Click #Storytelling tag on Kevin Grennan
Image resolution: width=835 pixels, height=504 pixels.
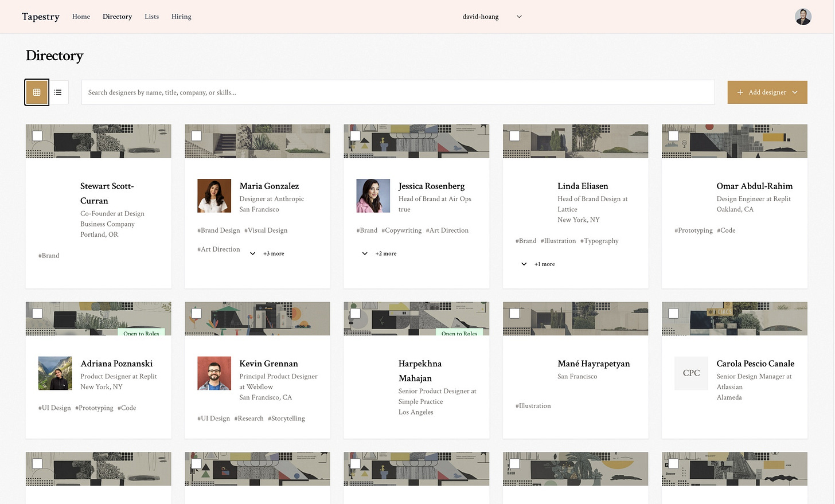pos(286,419)
